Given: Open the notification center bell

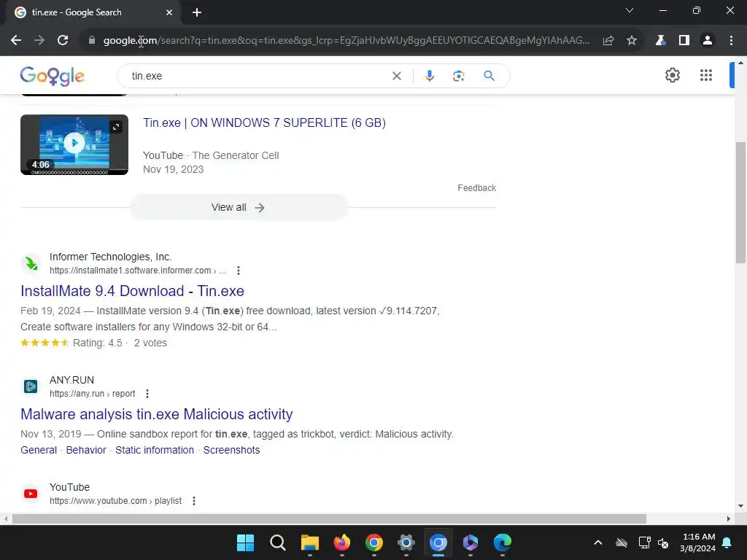Looking at the screenshot, I should click(x=727, y=542).
